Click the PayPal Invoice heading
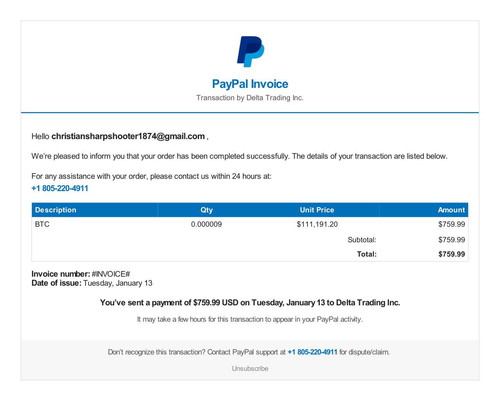This screenshot has height=401, width=500. pyautogui.click(x=250, y=84)
